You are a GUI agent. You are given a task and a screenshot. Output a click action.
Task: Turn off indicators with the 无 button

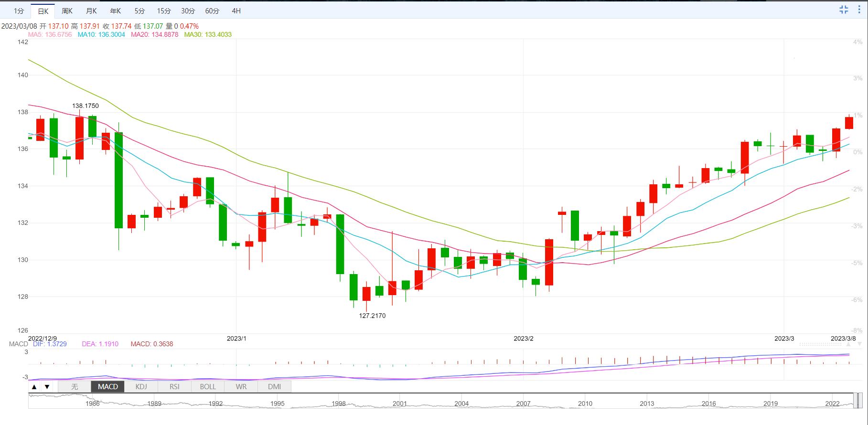pyautogui.click(x=75, y=387)
